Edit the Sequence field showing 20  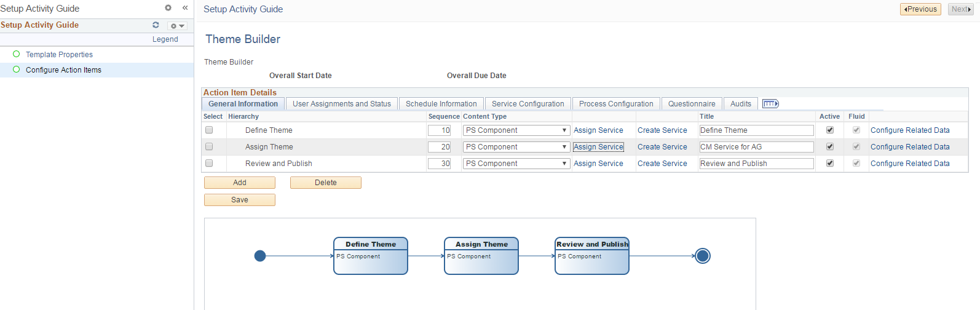(440, 147)
